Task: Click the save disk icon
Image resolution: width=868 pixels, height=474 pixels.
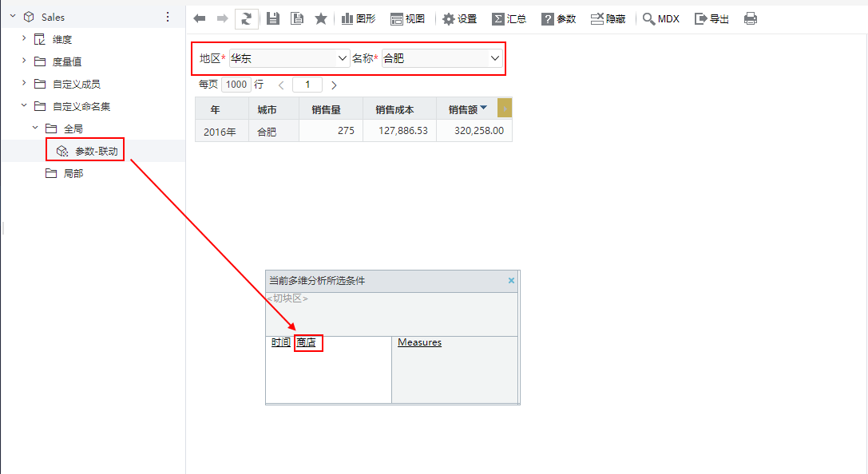Action: tap(272, 19)
